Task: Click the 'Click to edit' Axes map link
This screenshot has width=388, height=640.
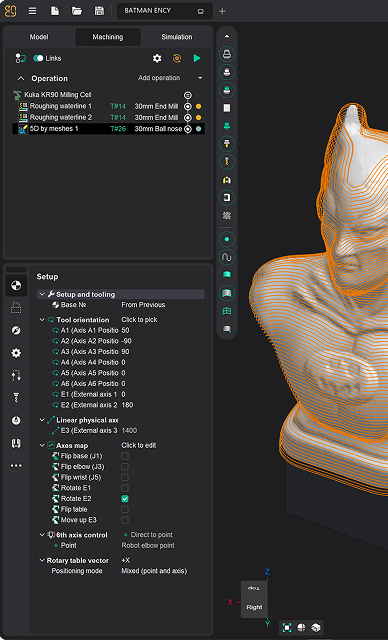Action: point(139,445)
